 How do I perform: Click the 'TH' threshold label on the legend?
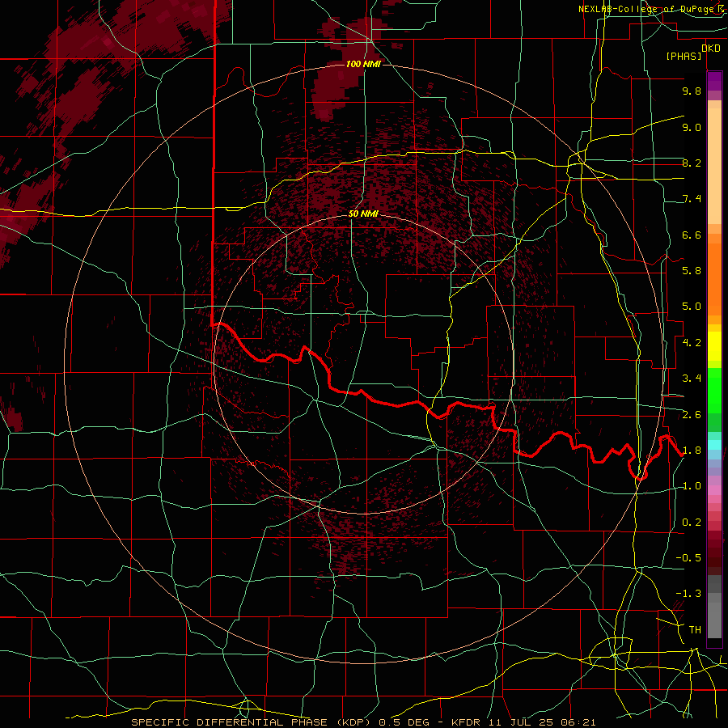click(x=695, y=630)
